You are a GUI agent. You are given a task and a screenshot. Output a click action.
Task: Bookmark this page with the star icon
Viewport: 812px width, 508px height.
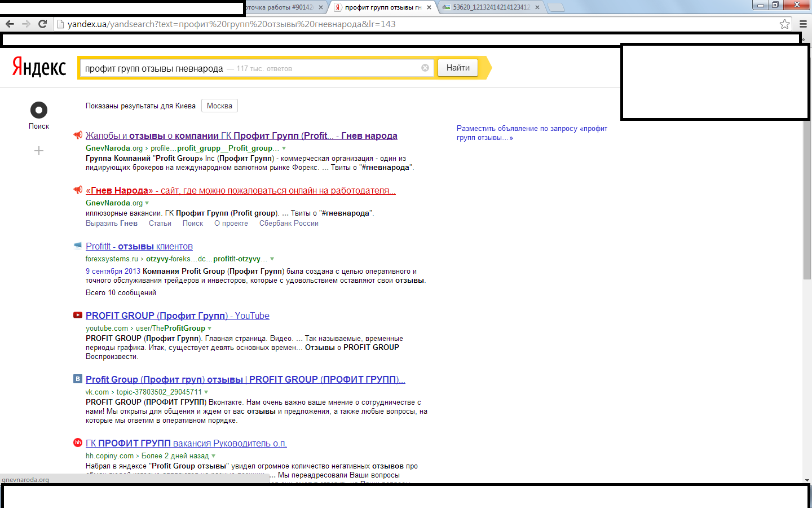coord(784,24)
